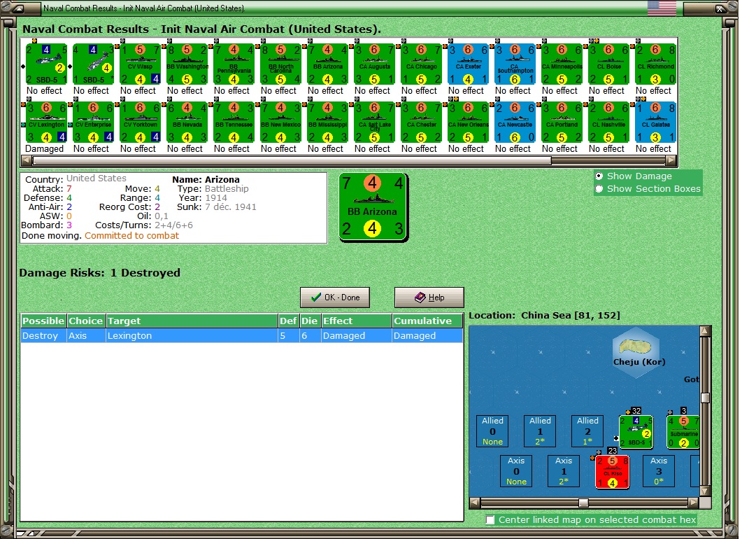Image resolution: width=756 pixels, height=539 pixels.
Task: Click the BB New Mexico counter
Action: [280, 122]
